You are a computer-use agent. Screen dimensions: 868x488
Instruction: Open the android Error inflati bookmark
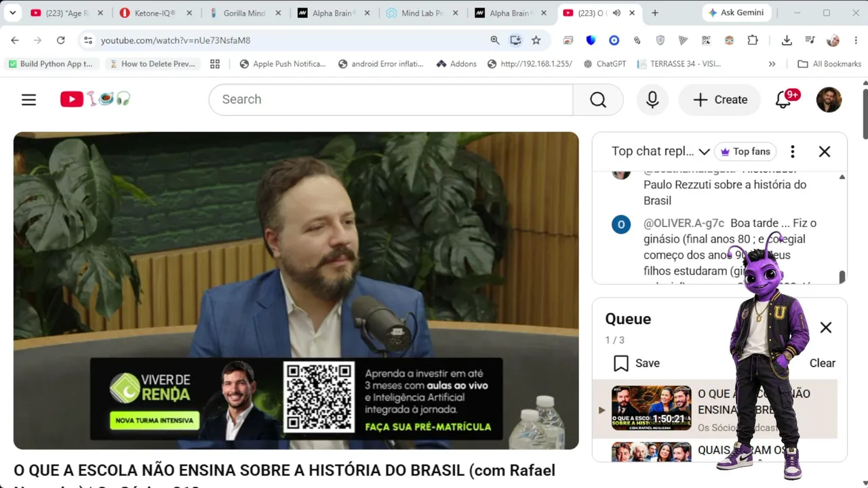[380, 64]
